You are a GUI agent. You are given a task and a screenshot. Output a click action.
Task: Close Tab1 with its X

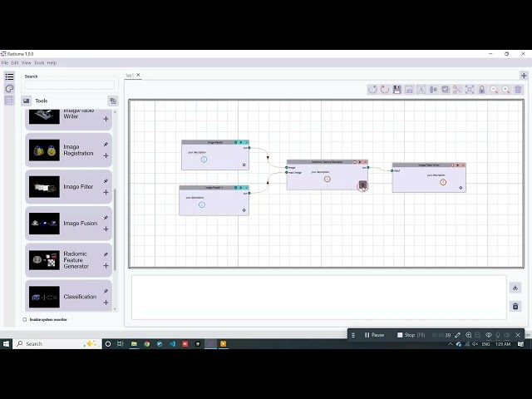[138, 75]
